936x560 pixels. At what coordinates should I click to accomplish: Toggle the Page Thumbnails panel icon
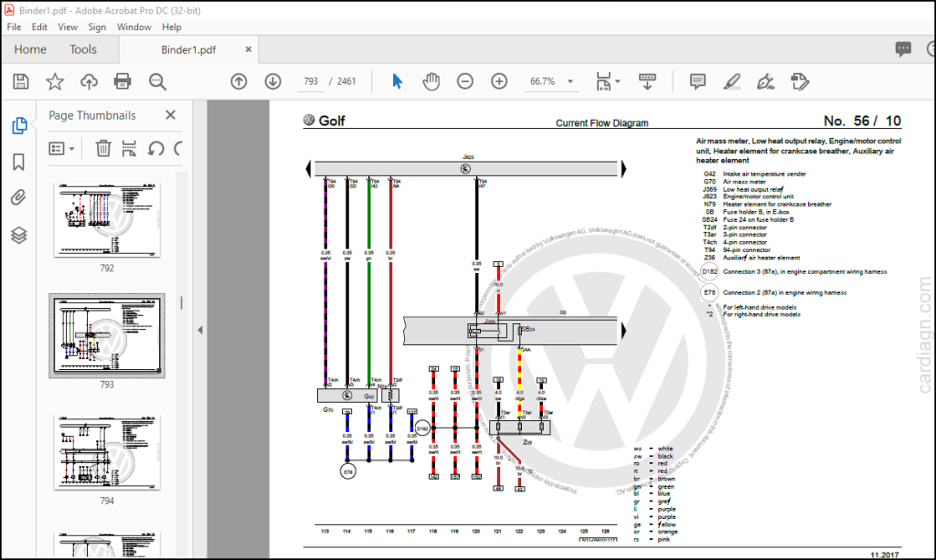19,126
